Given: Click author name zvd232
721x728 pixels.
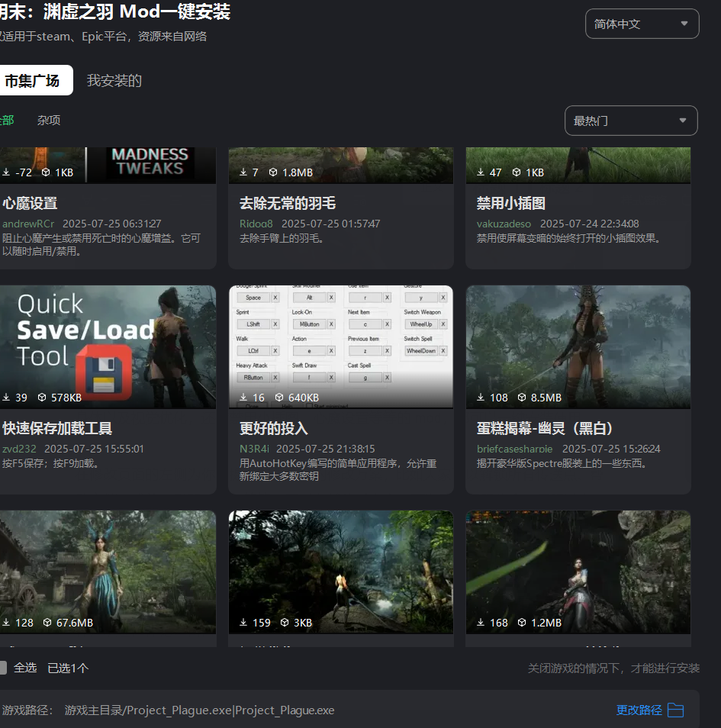Looking at the screenshot, I should pos(19,449).
